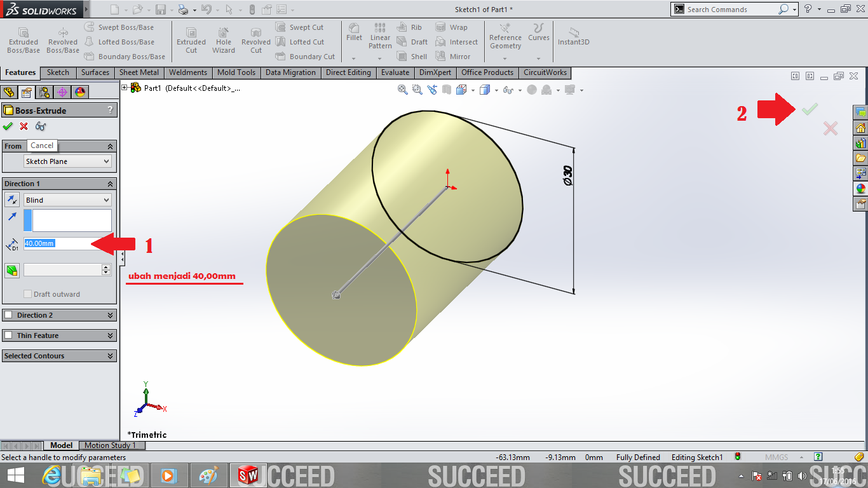Click the reverse direction arrow under Direction 1
868x488 pixels.
click(11, 200)
